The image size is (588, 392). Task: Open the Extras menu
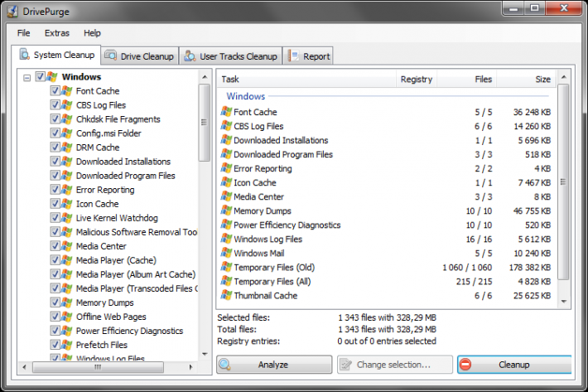pos(57,33)
